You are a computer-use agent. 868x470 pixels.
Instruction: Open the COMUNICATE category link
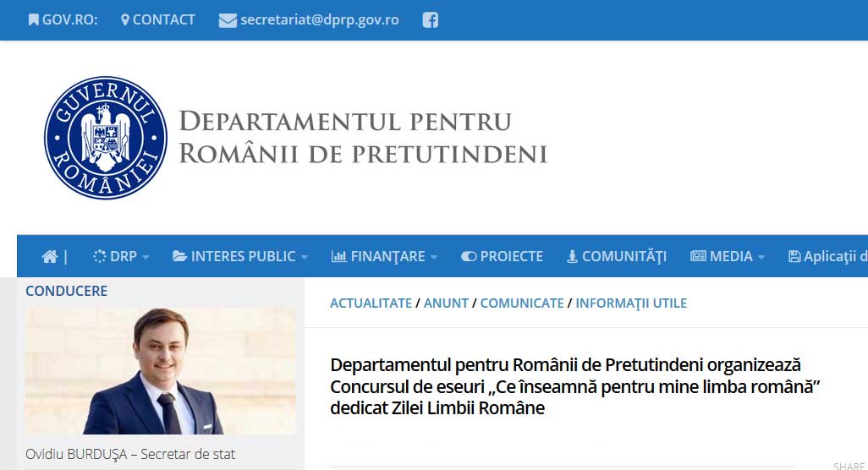pyautogui.click(x=522, y=303)
